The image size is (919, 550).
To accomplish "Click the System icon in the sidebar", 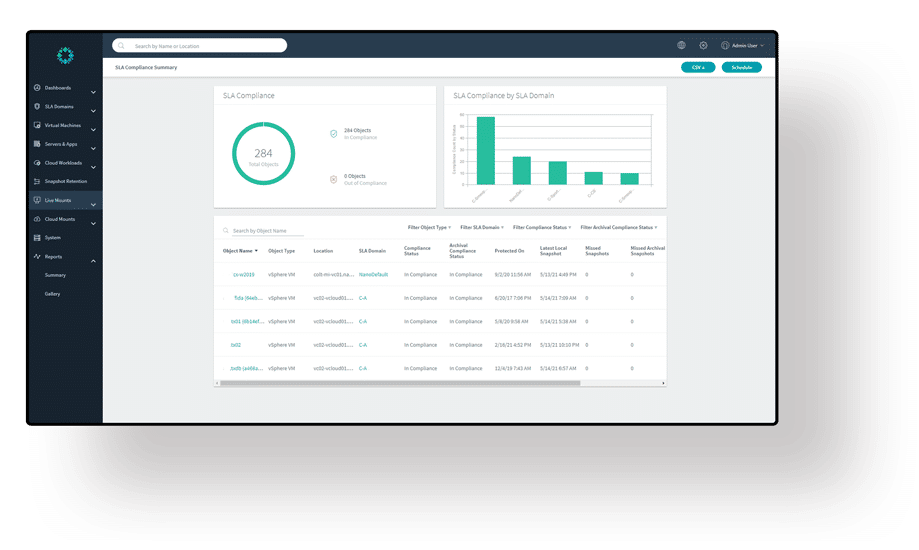I will [37, 238].
